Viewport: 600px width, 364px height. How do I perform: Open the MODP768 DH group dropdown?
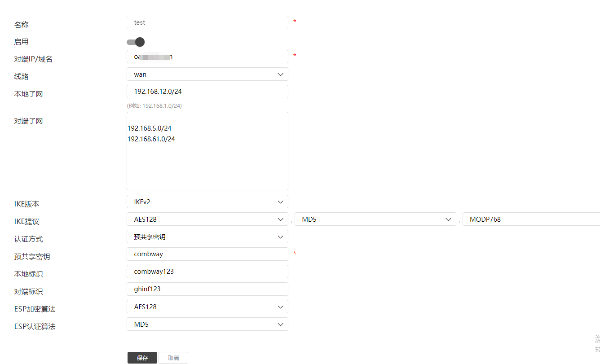coord(531,219)
